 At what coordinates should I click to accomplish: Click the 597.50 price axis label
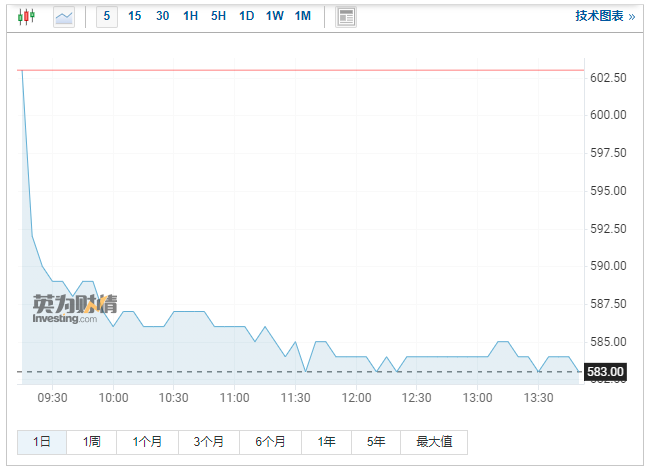pos(608,153)
